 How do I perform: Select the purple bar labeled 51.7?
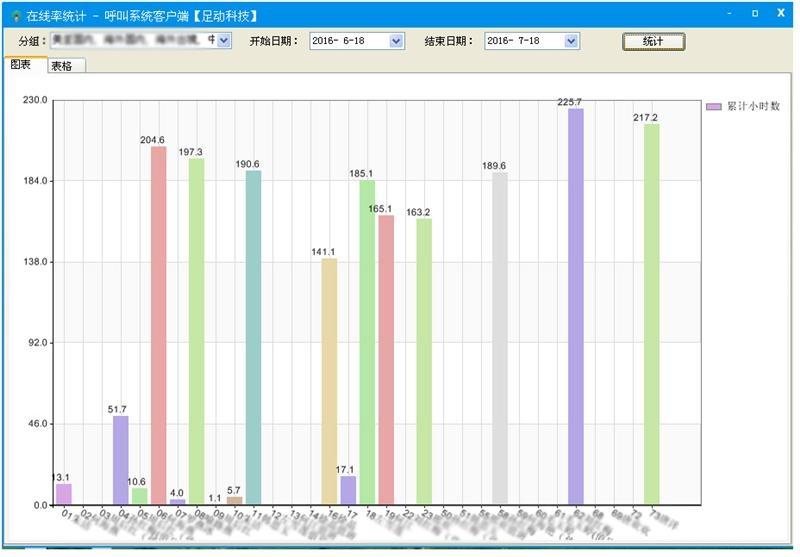(x=120, y=460)
